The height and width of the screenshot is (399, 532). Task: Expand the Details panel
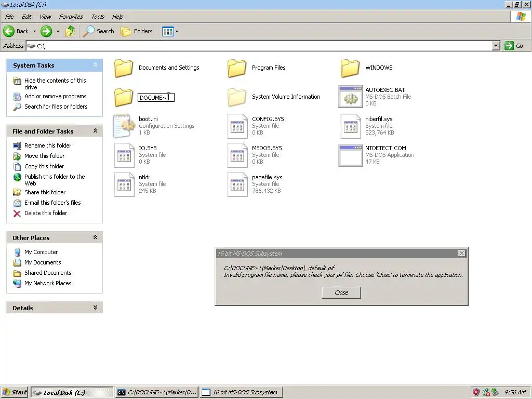point(96,308)
